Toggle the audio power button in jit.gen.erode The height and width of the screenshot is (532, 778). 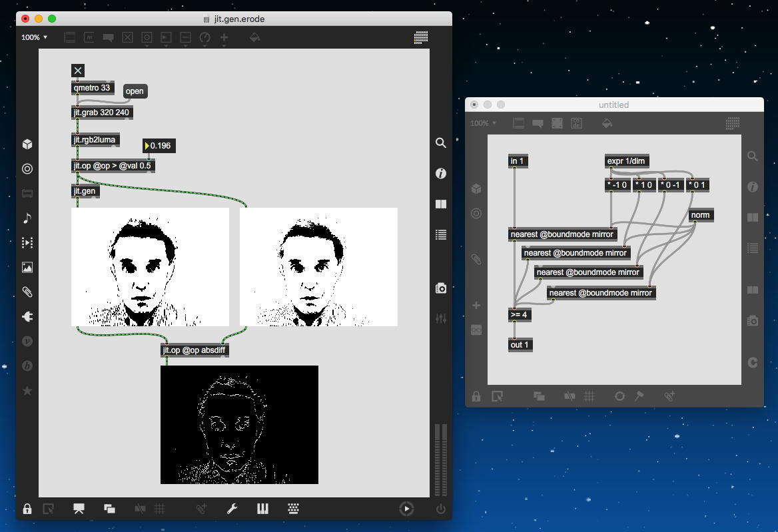440,509
